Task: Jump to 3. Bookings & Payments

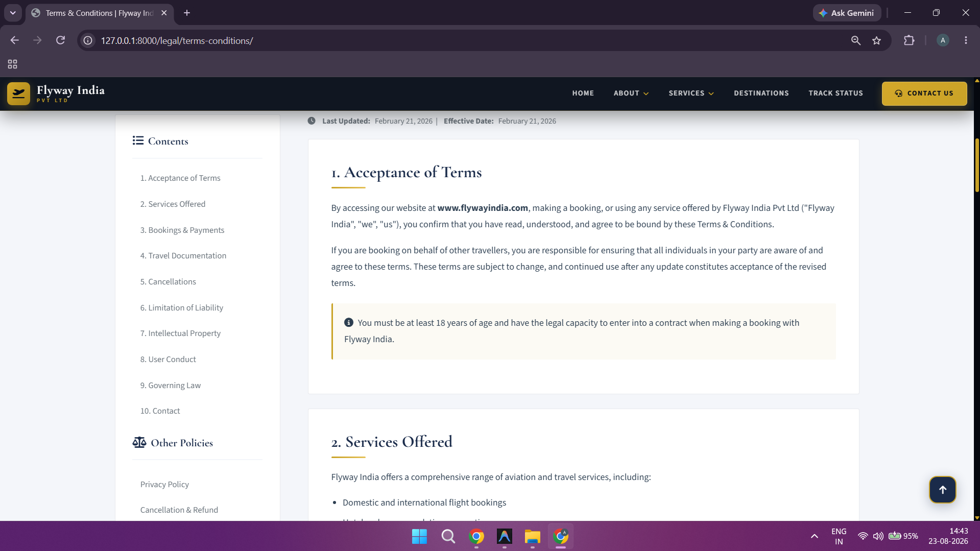Action: 182,230
